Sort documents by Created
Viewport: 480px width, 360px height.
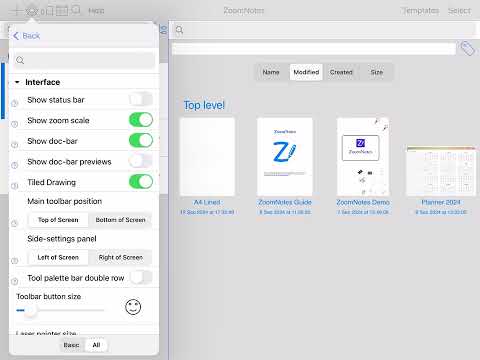coord(341,72)
